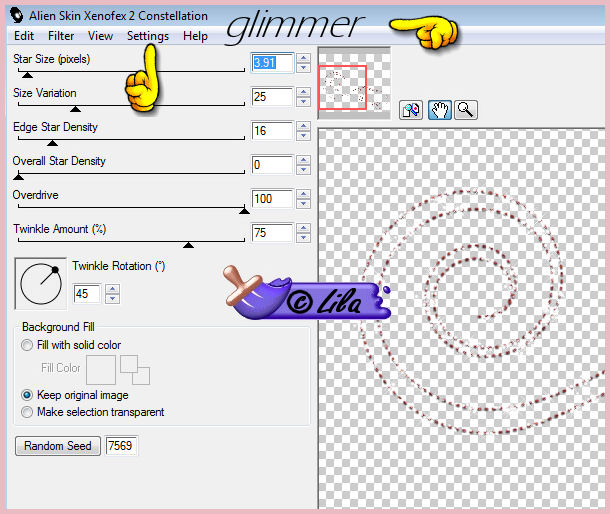Open the Help menu
Image resolution: width=610 pixels, height=514 pixels.
click(195, 36)
